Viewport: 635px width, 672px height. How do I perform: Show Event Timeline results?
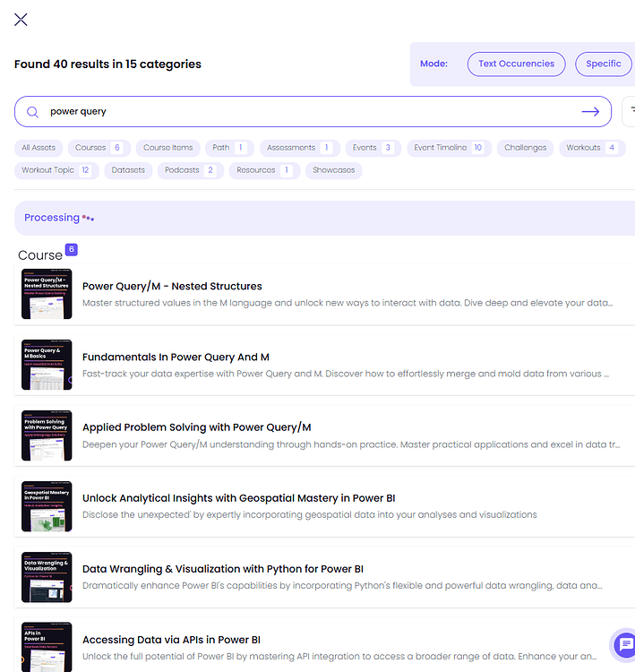click(x=449, y=148)
